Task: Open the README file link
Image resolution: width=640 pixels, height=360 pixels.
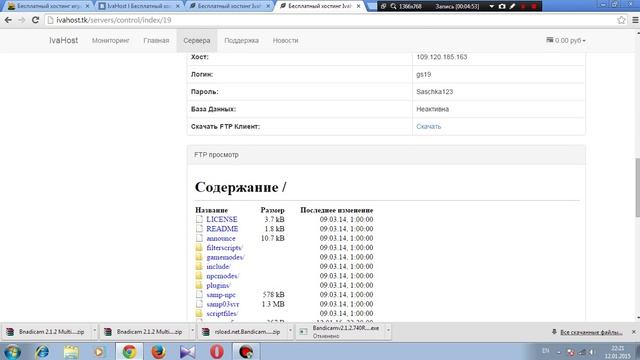Action: click(222, 229)
